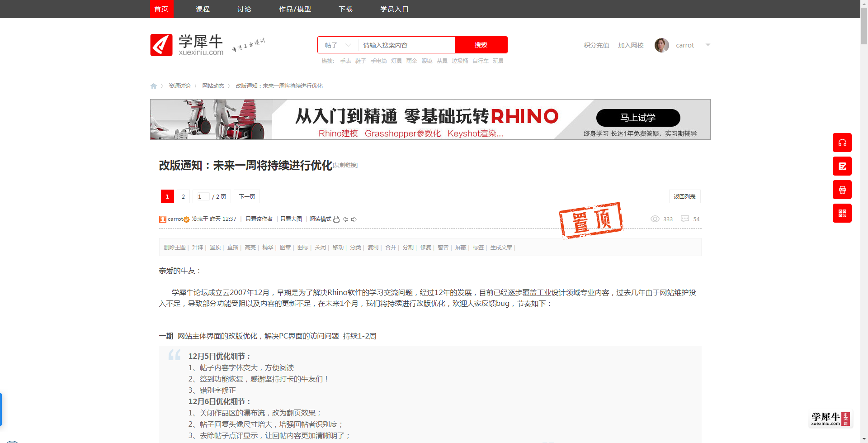Click the 积分充值 link

click(x=596, y=45)
